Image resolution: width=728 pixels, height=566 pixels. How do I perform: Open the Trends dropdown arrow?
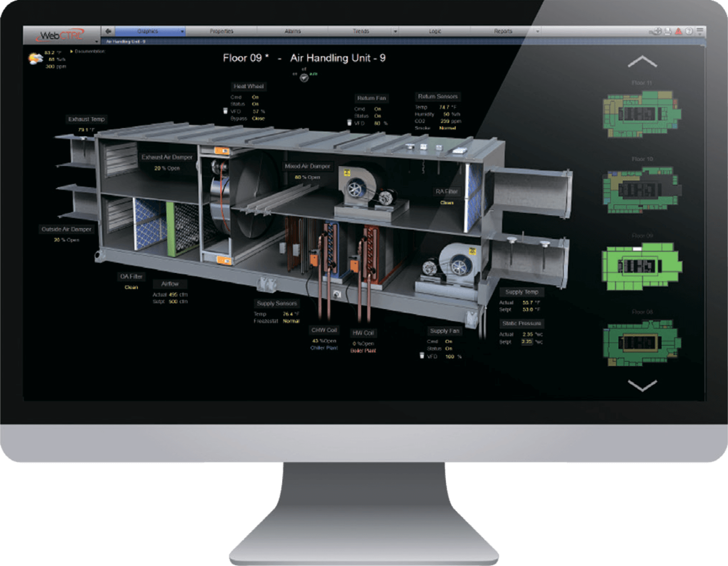395,31
